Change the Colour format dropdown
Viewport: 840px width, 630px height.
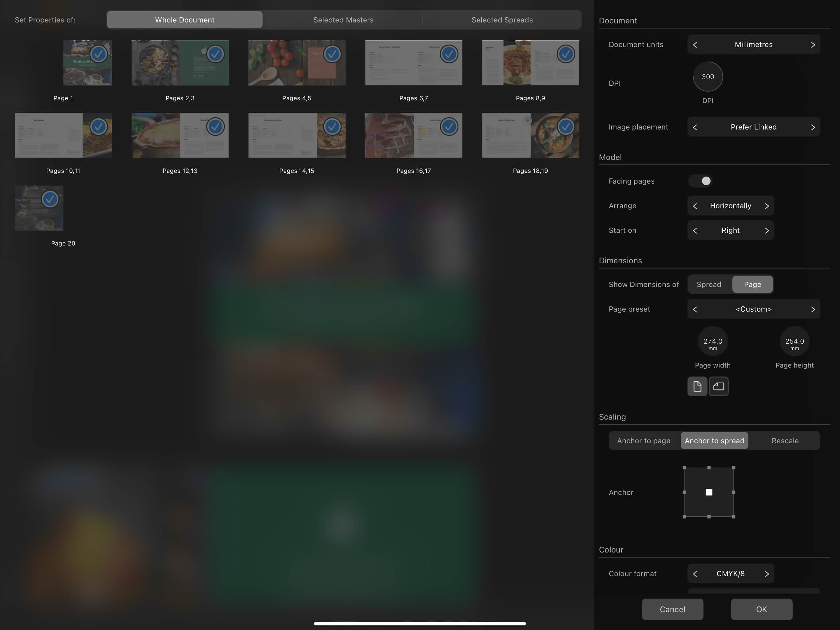(x=730, y=574)
